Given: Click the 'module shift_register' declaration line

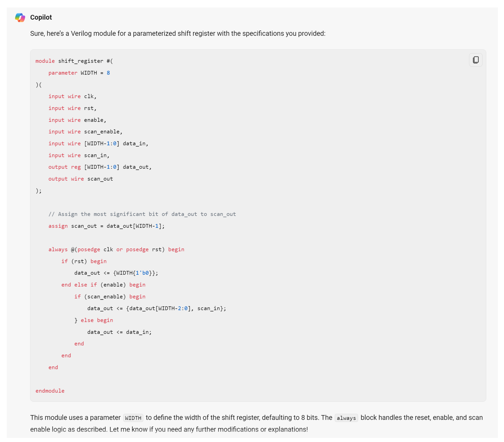Looking at the screenshot, I should (74, 61).
